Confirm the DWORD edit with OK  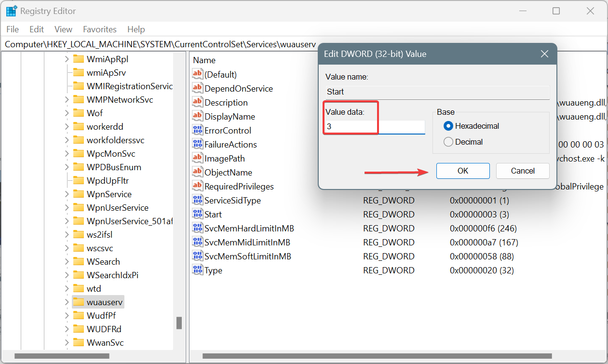(463, 171)
